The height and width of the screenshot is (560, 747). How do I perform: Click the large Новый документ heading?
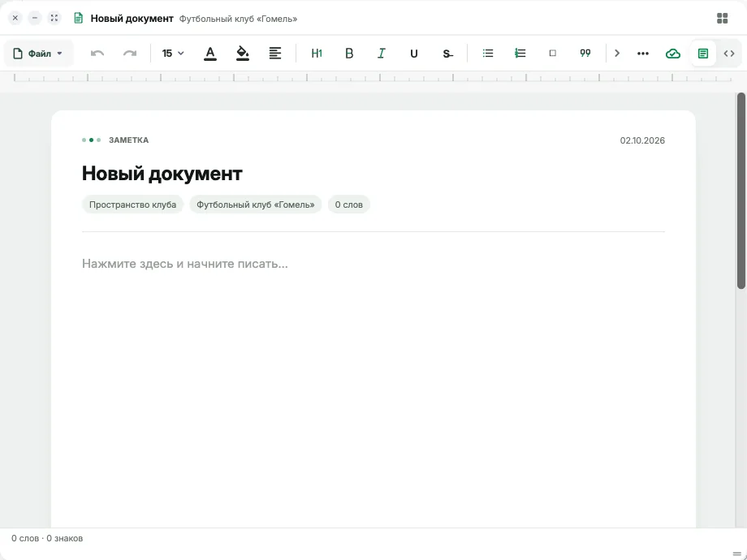pyautogui.click(x=162, y=174)
